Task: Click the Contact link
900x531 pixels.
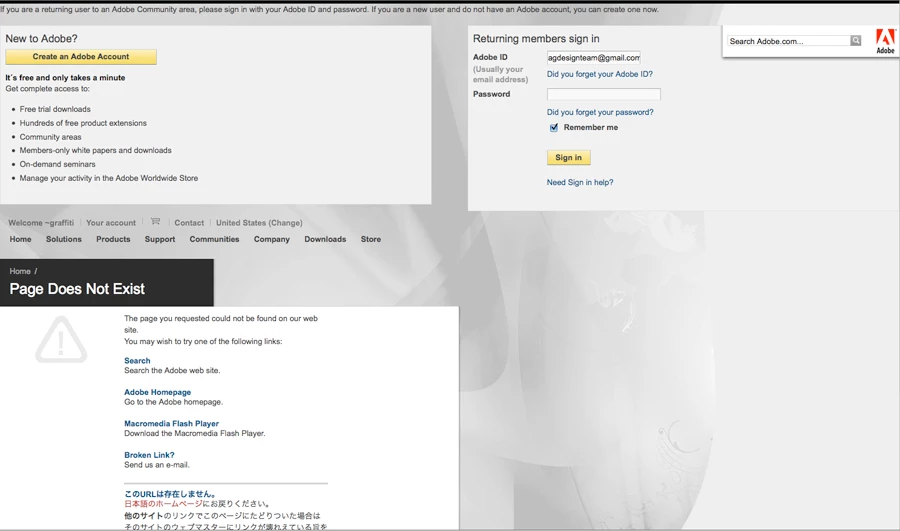Action: tap(189, 223)
